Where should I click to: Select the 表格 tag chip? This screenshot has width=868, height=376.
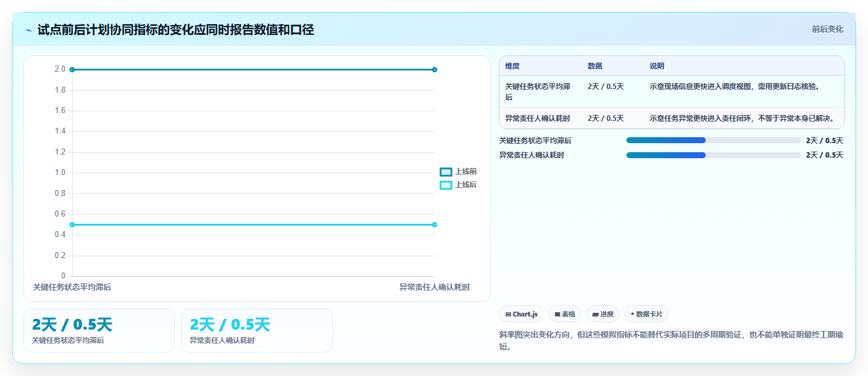pyautogui.click(x=564, y=314)
